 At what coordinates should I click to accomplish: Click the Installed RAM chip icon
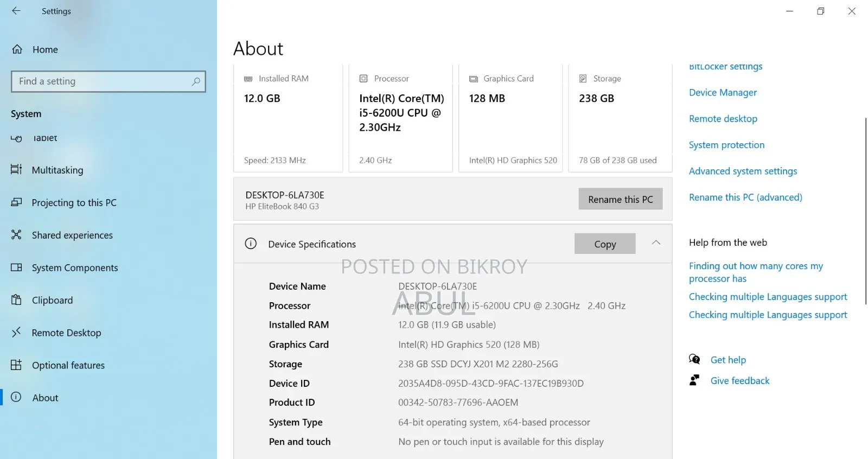248,79
